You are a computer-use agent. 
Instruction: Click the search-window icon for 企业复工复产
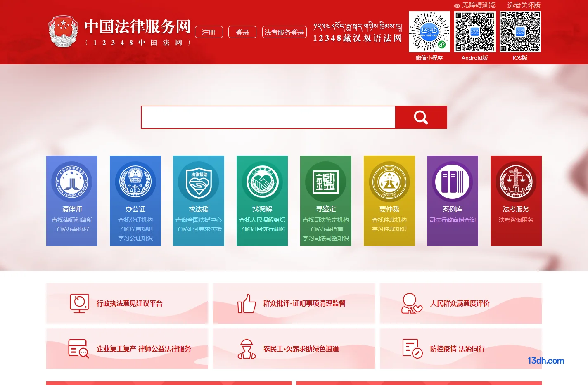78,349
